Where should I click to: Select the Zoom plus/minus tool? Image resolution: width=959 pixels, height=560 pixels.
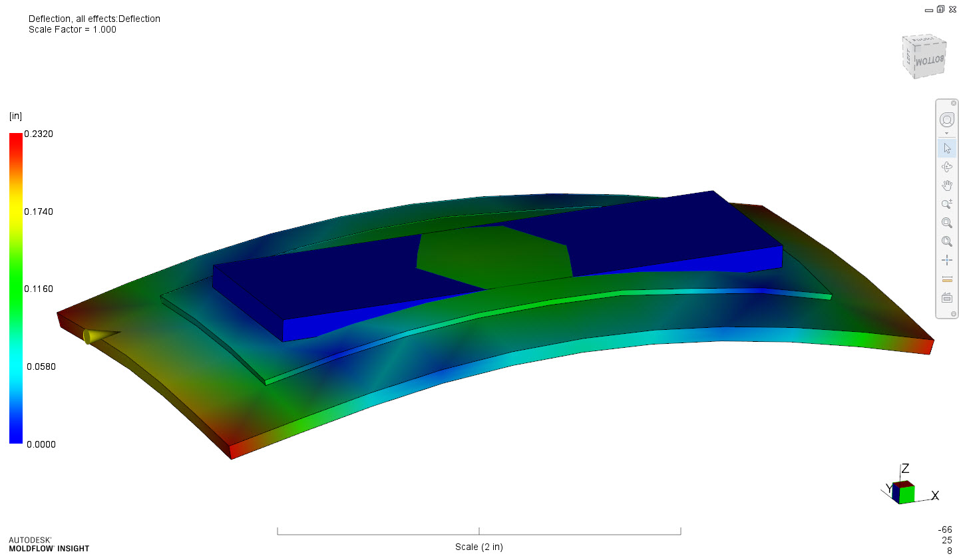click(x=946, y=204)
